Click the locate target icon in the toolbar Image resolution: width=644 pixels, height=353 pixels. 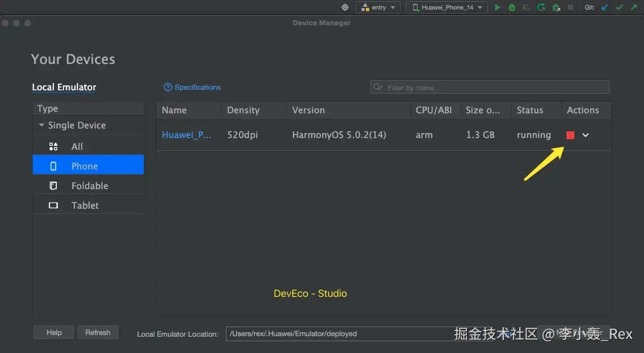pyautogui.click(x=345, y=7)
